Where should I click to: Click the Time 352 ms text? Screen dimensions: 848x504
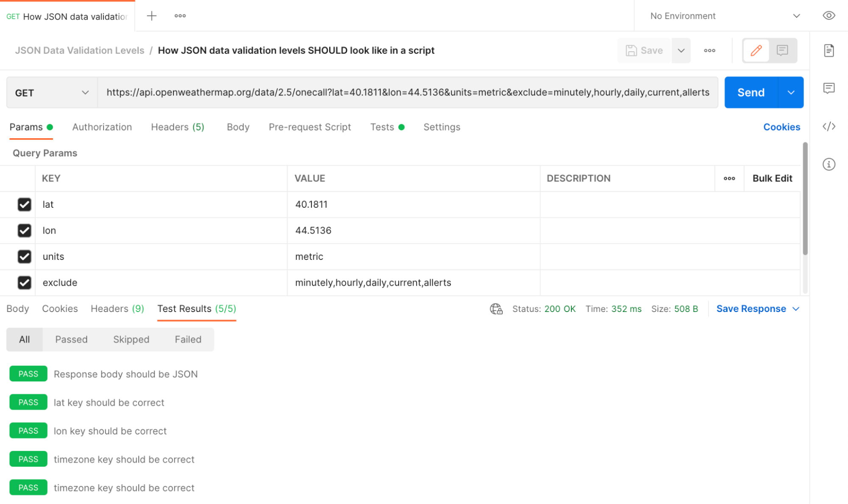613,309
